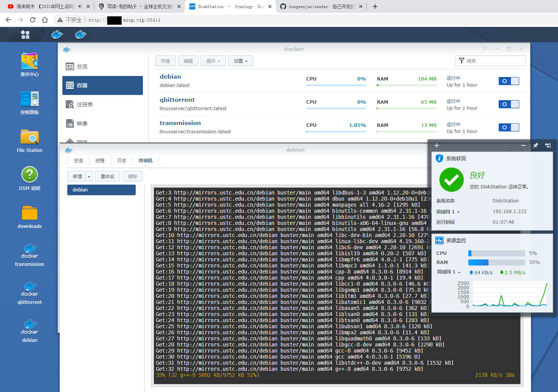The image size is (558, 392).
Task: Select the transmission container name
Action: coord(180,123)
